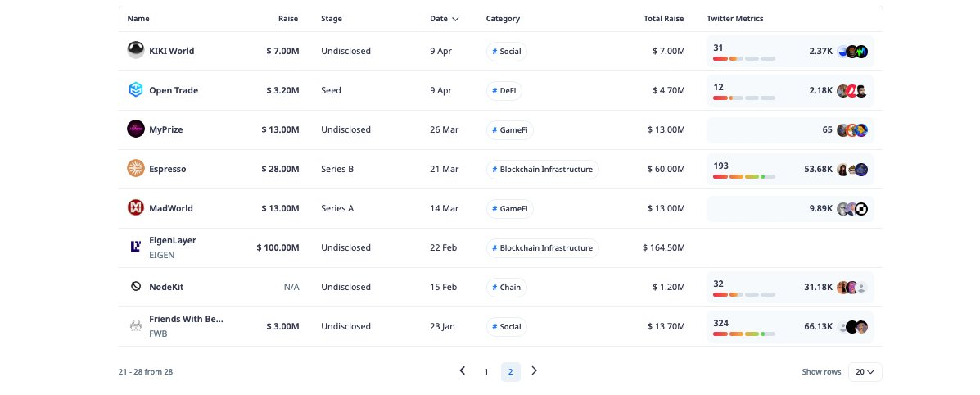Click the Category column header

504,19
